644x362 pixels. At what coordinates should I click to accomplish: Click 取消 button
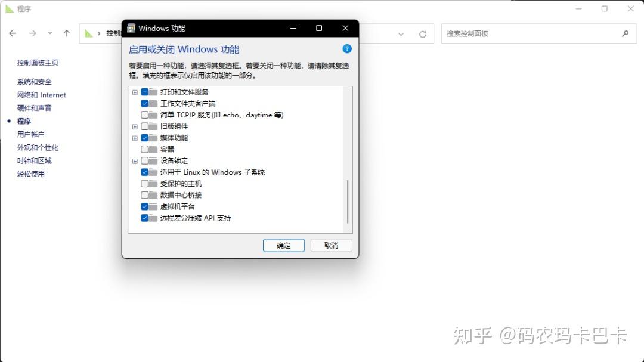(x=331, y=245)
